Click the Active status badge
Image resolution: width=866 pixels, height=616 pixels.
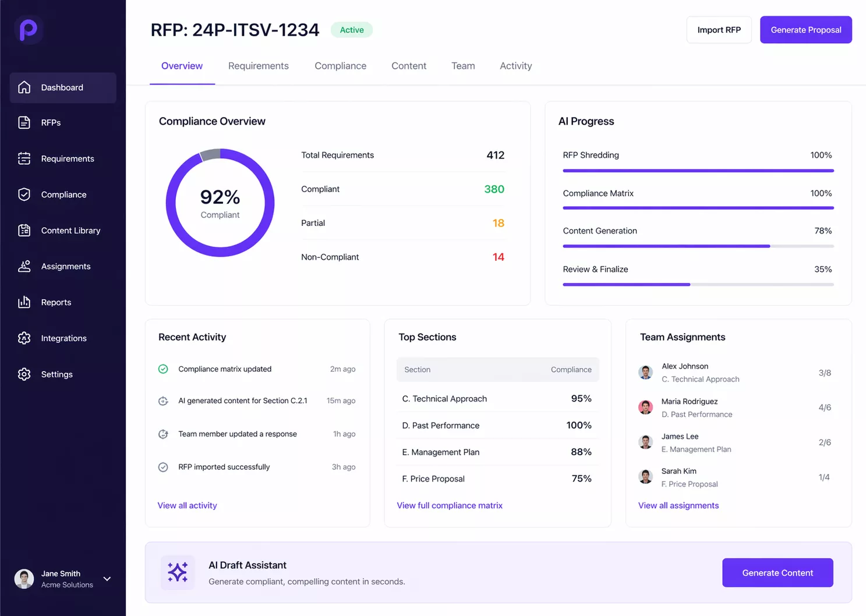[352, 30]
